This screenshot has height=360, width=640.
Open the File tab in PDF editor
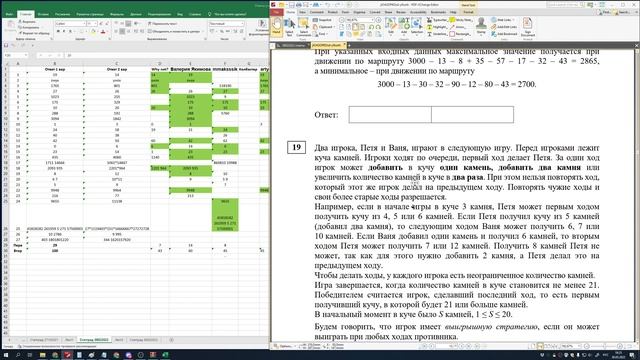276,12
